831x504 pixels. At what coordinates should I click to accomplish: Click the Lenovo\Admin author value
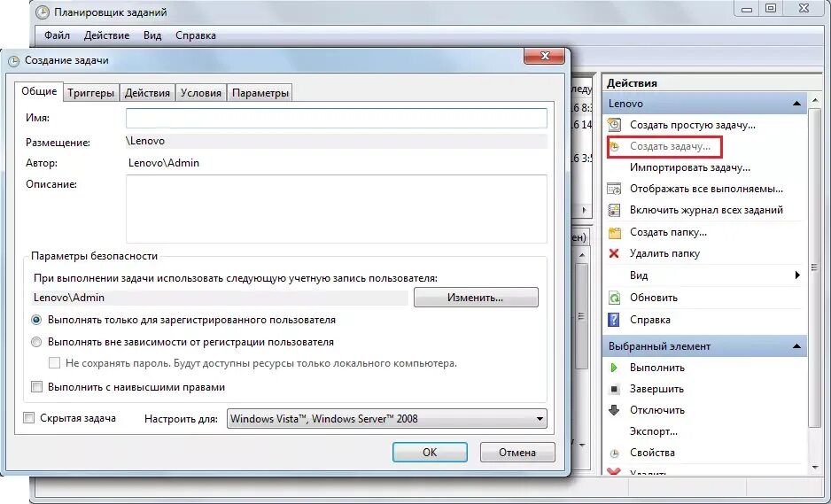(x=164, y=163)
